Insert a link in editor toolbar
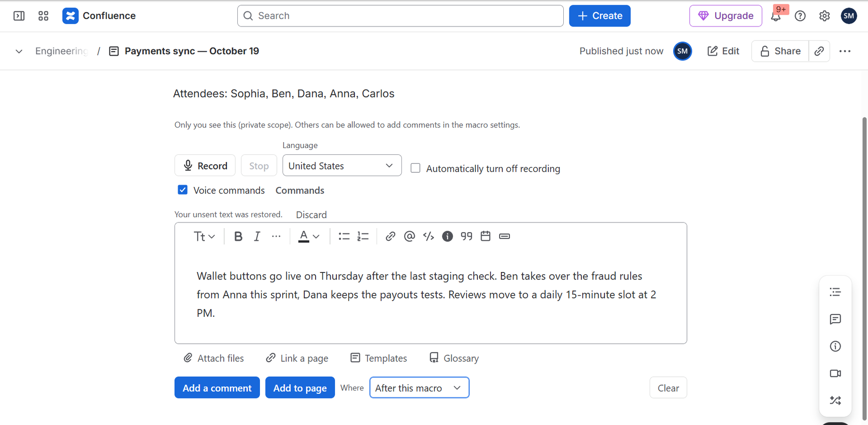This screenshot has width=868, height=425. point(390,236)
